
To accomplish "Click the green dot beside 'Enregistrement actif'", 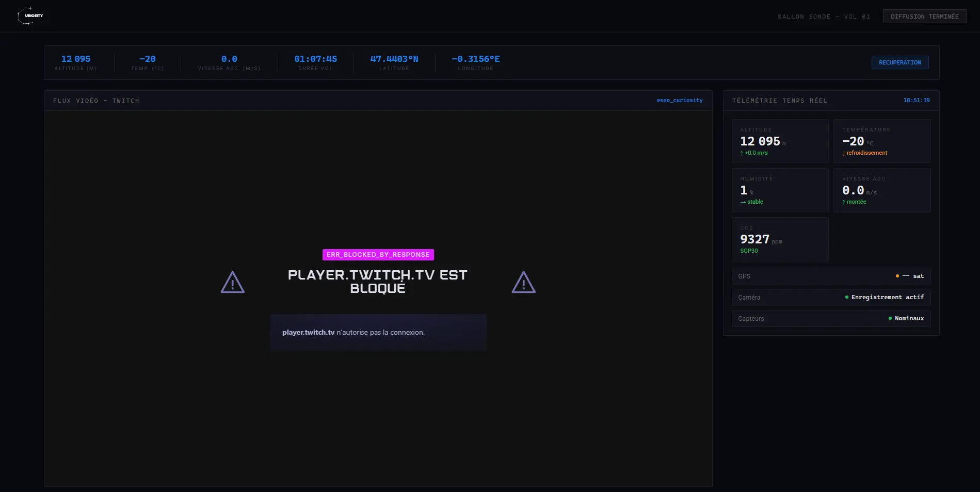I will (x=847, y=297).
